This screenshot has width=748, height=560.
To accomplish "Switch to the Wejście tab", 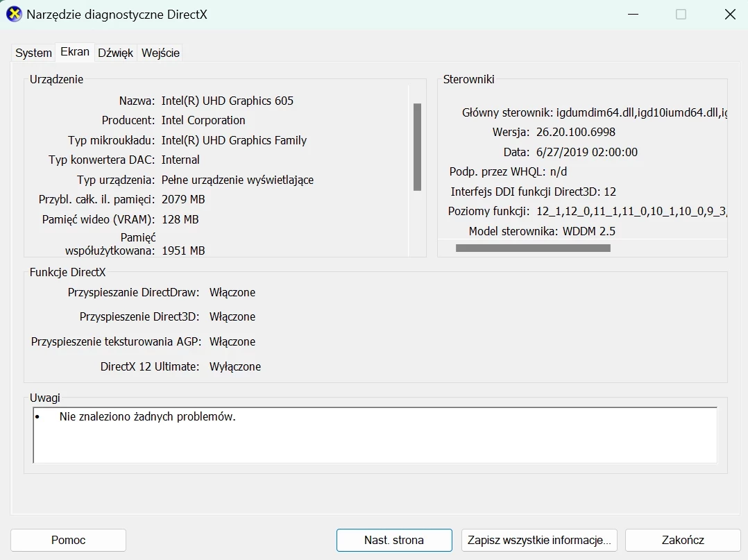I will 160,52.
